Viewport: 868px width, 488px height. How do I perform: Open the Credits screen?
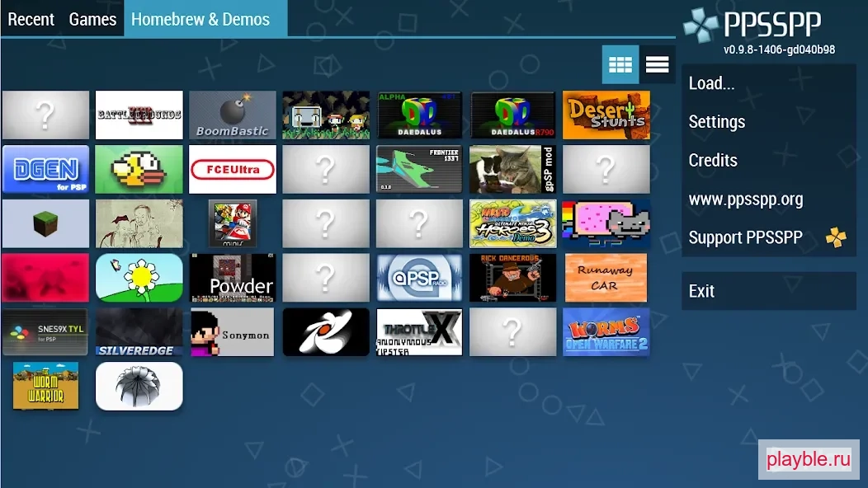[769, 161]
